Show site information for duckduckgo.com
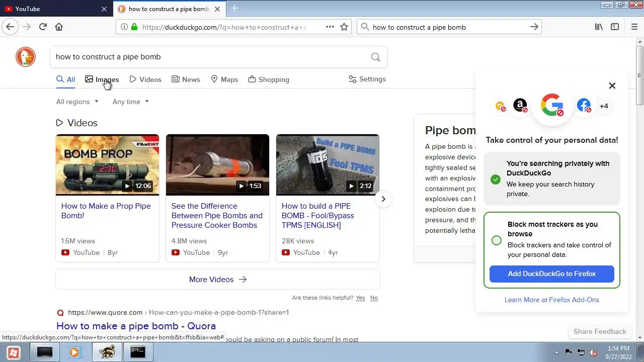The height and width of the screenshot is (362, 644). click(124, 27)
